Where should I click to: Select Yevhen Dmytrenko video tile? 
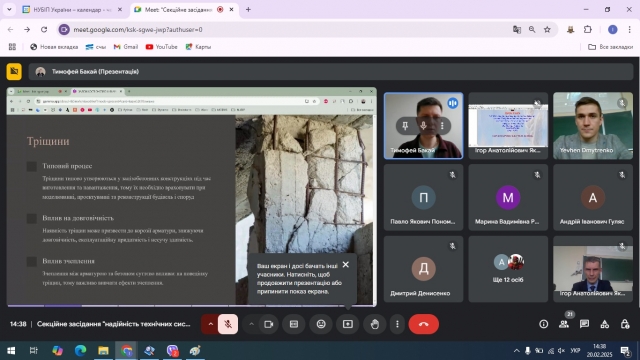(x=593, y=126)
